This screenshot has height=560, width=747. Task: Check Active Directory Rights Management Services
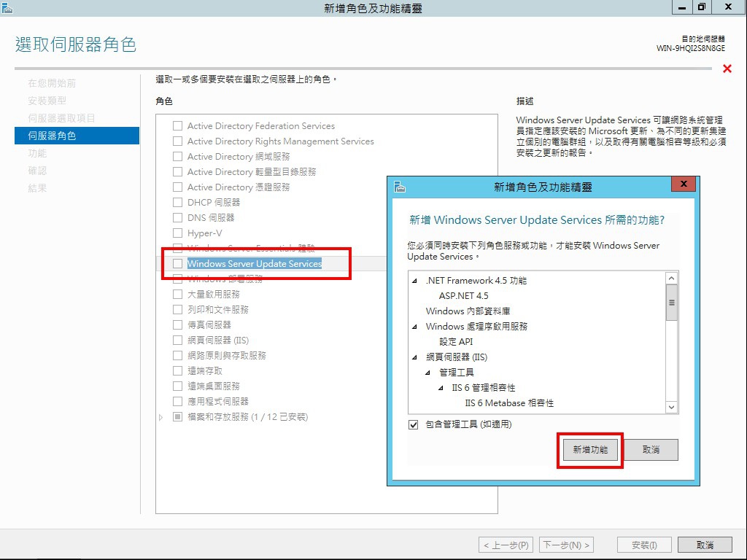point(178,141)
